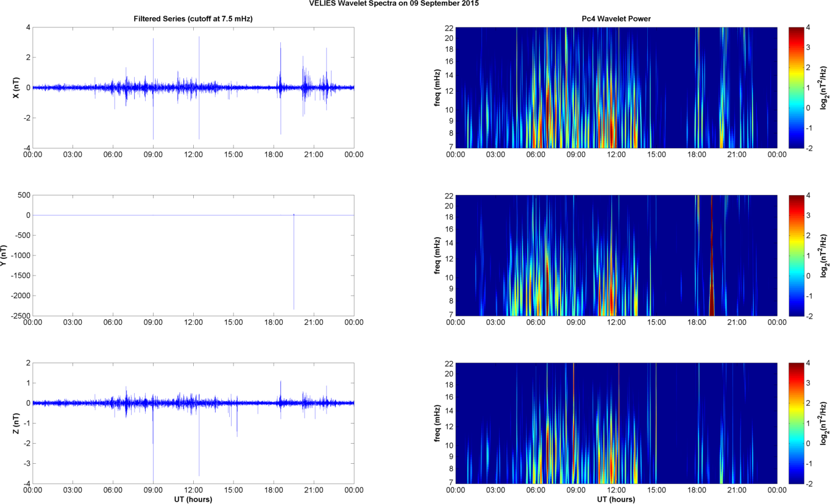830x504 pixels.
Task: Click the bottom Z-component wavelet colorbar
Action: pyautogui.click(x=796, y=423)
